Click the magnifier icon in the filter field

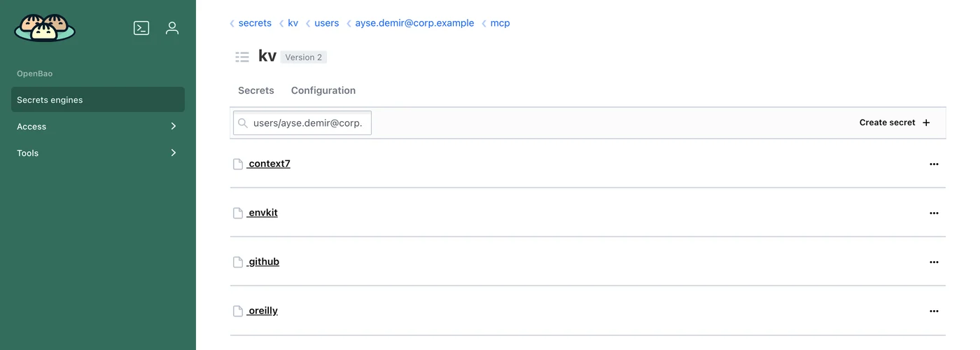pyautogui.click(x=243, y=122)
